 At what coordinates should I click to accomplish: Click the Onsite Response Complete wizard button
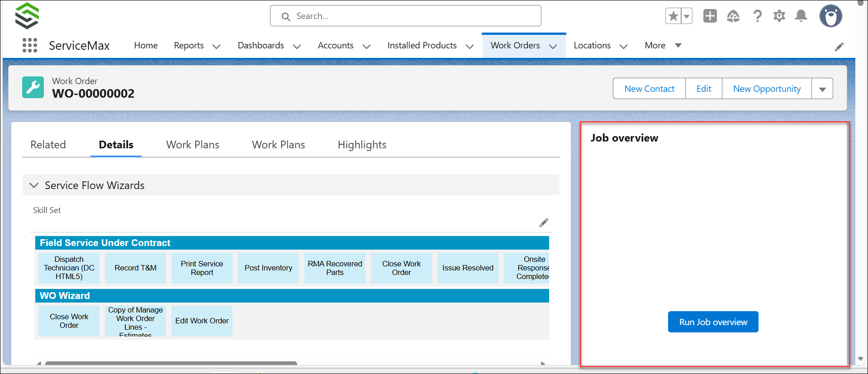527,268
